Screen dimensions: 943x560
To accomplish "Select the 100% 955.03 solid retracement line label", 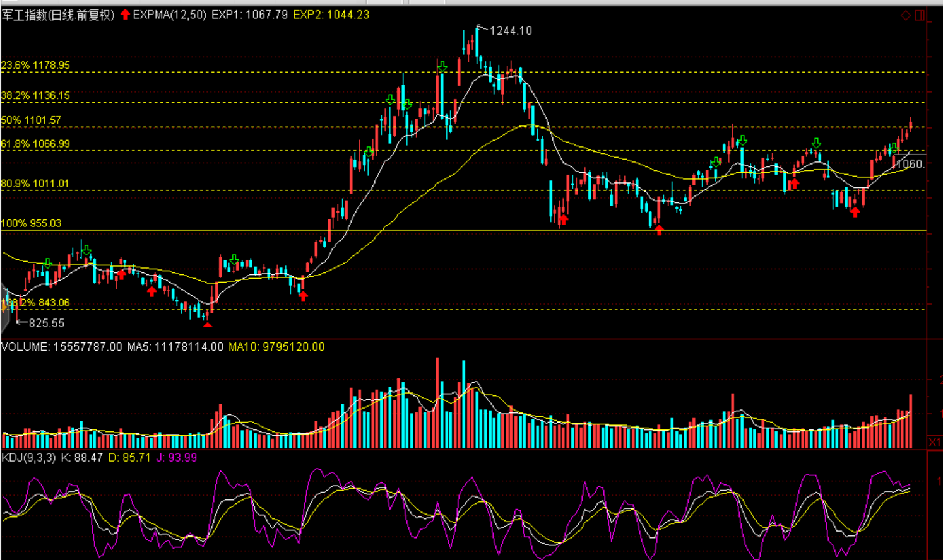I will click(x=32, y=223).
